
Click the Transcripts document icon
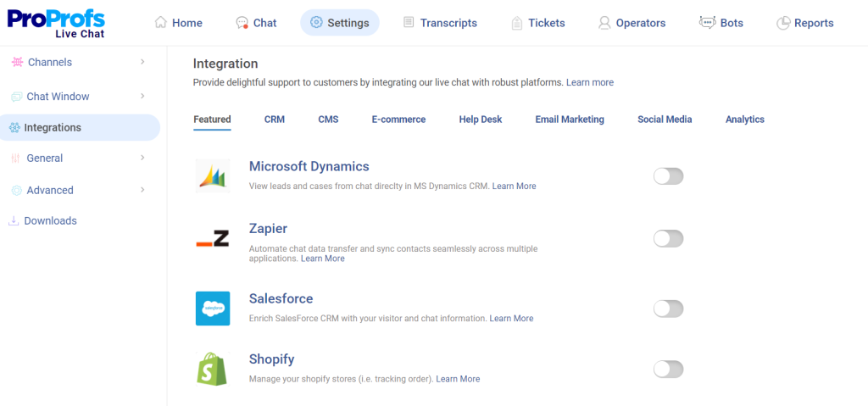coord(409,22)
